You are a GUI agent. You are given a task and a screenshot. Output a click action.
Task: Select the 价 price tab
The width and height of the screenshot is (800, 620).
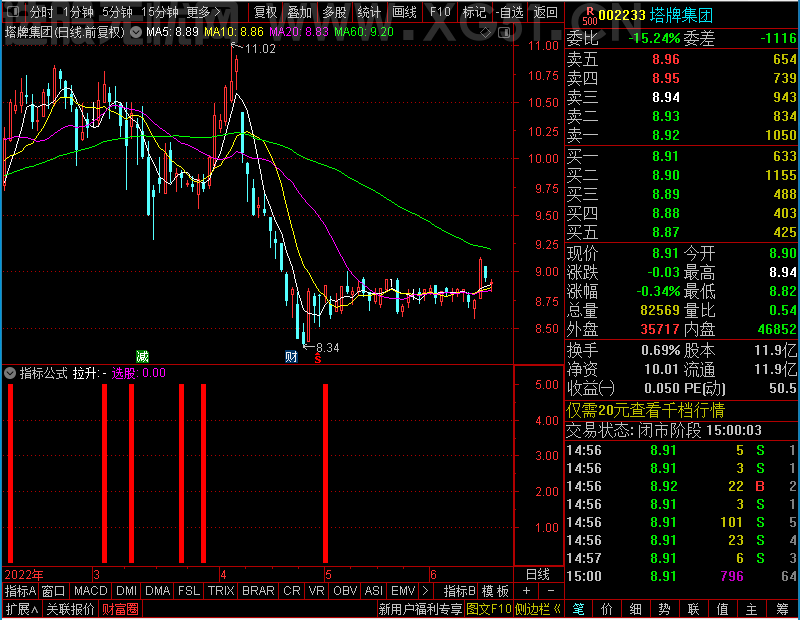tap(607, 609)
